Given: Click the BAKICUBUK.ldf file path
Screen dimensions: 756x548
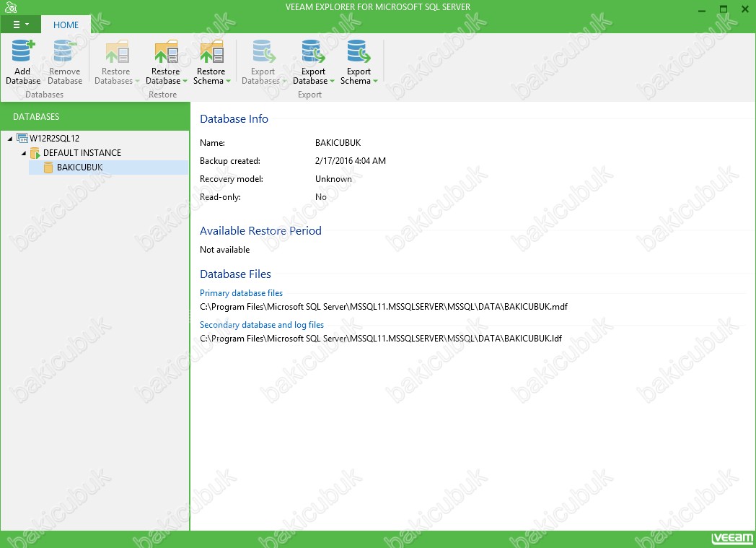Looking at the screenshot, I should [381, 339].
